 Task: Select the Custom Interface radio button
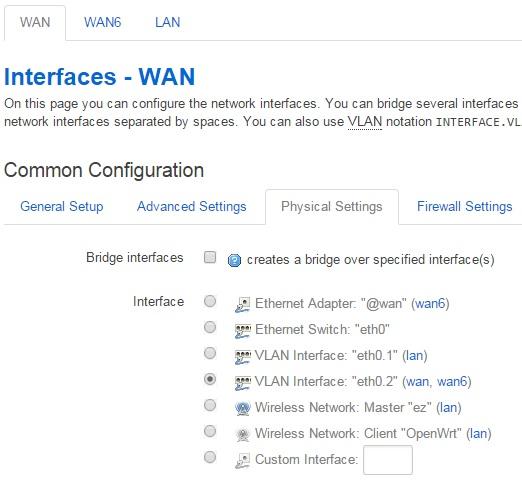(x=210, y=457)
